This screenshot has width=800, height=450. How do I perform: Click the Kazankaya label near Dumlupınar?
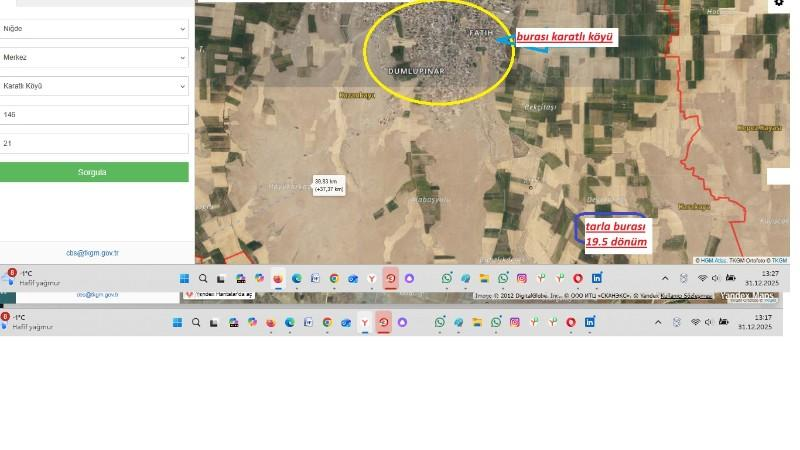357,95
